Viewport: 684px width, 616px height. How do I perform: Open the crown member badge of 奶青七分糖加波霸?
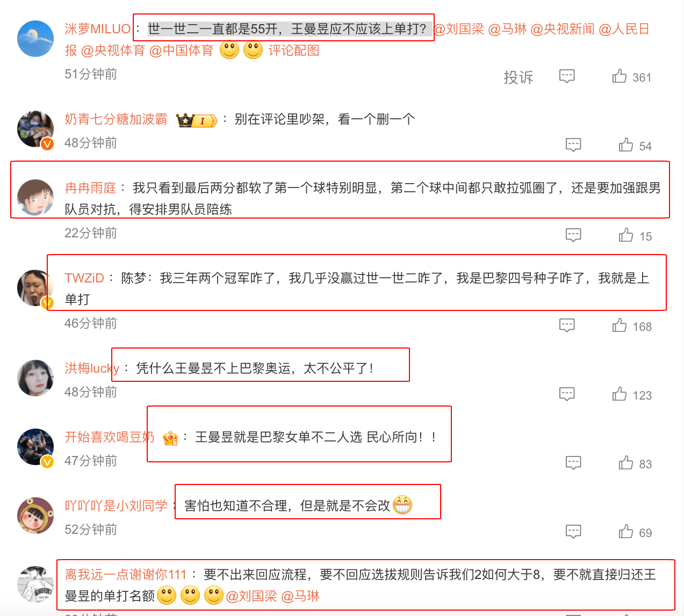(197, 120)
